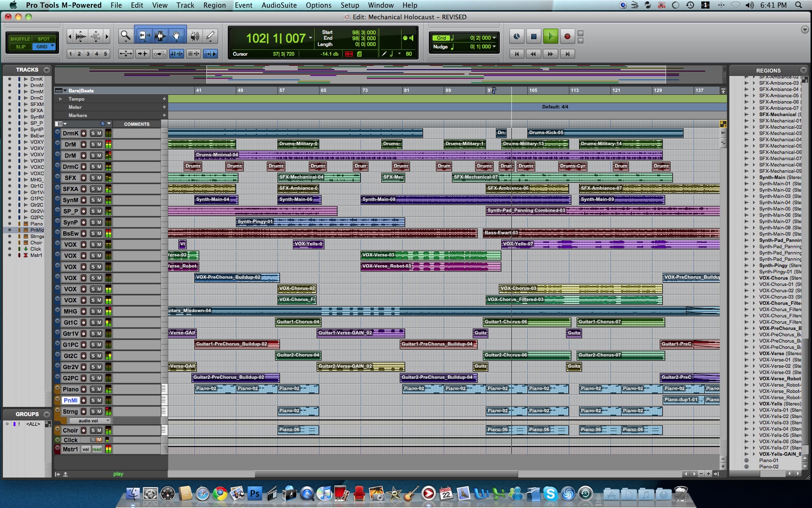Open the Tracks list popup menu

point(46,70)
